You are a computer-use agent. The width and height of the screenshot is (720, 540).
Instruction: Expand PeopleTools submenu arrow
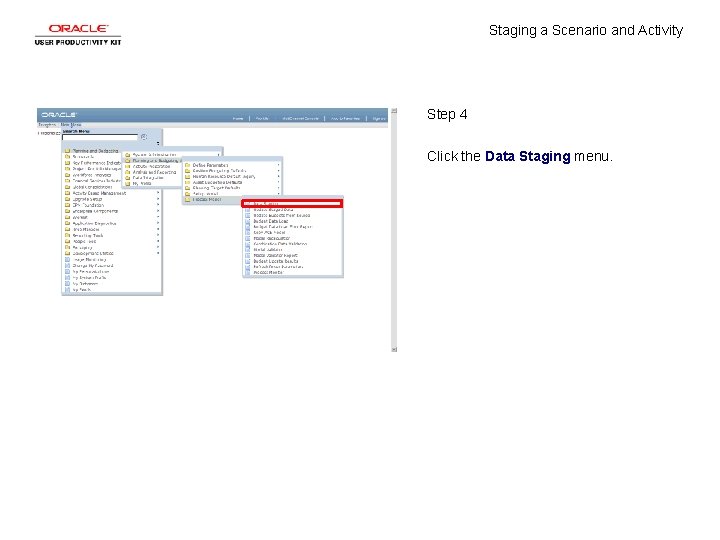coord(158,241)
